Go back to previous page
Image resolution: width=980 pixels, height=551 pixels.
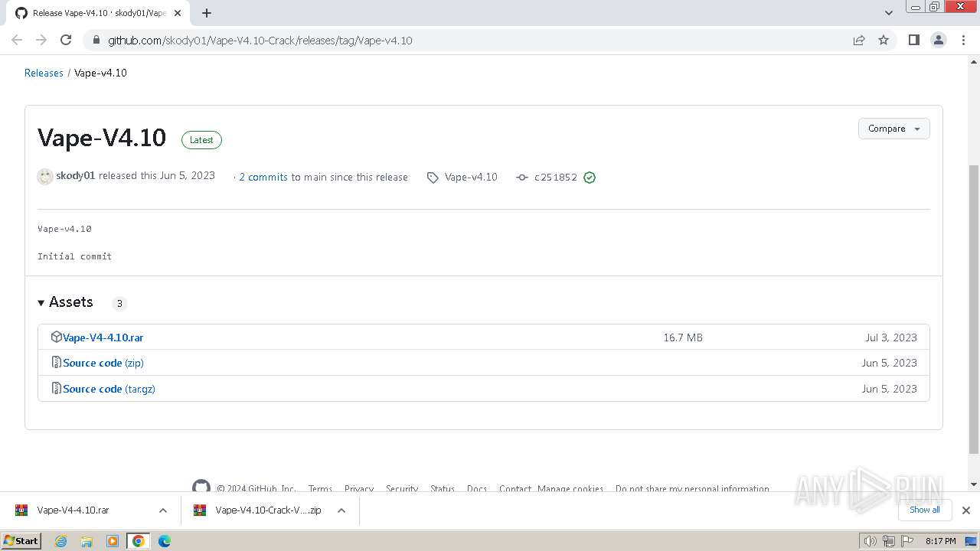[x=17, y=40]
